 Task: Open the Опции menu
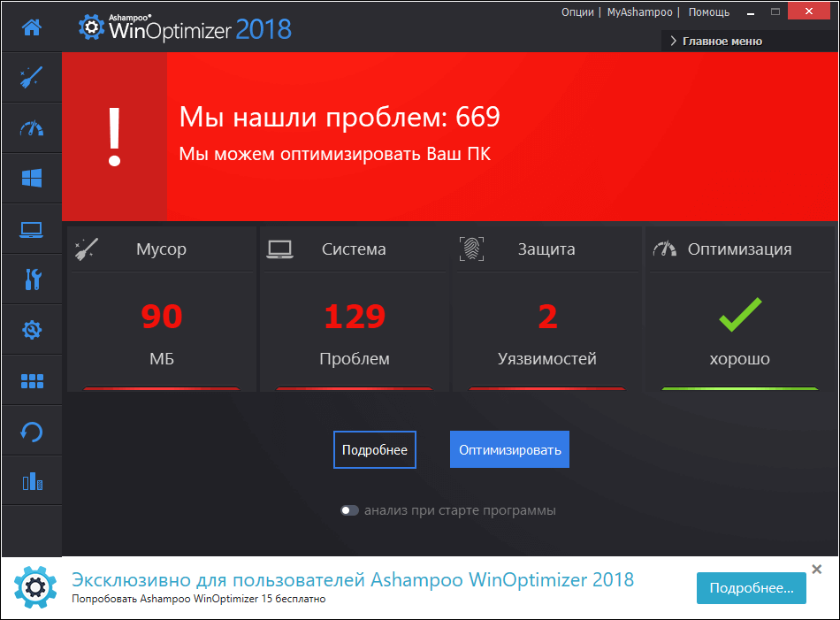(577, 11)
